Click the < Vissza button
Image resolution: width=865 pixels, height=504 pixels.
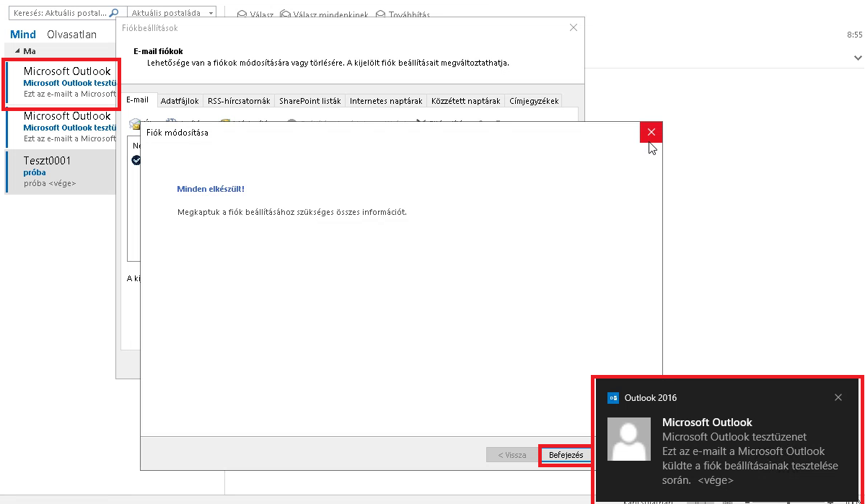[511, 455]
